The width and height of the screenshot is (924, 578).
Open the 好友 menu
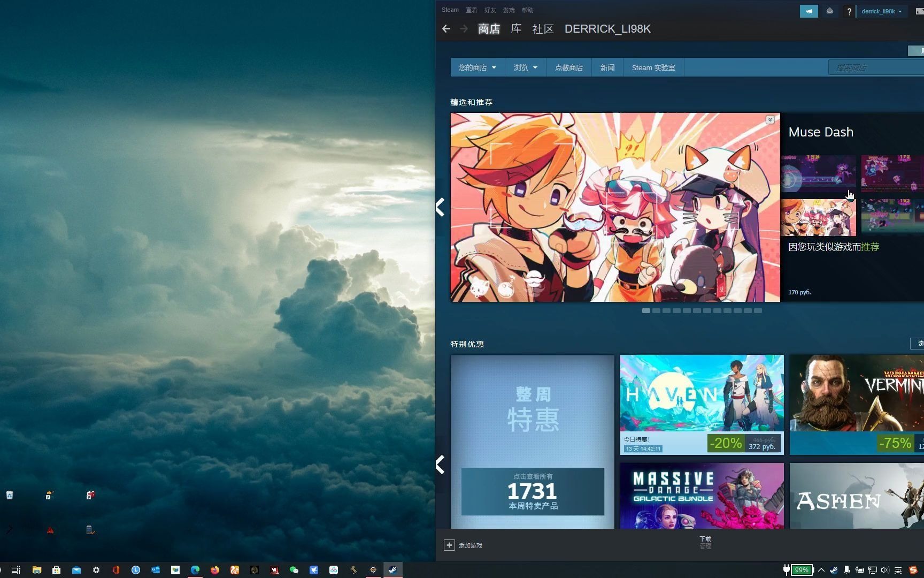coord(490,10)
